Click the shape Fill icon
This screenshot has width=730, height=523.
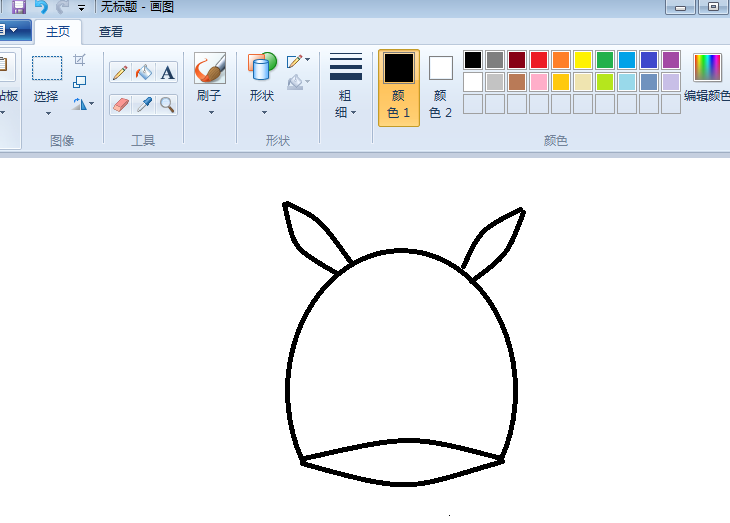click(x=295, y=82)
